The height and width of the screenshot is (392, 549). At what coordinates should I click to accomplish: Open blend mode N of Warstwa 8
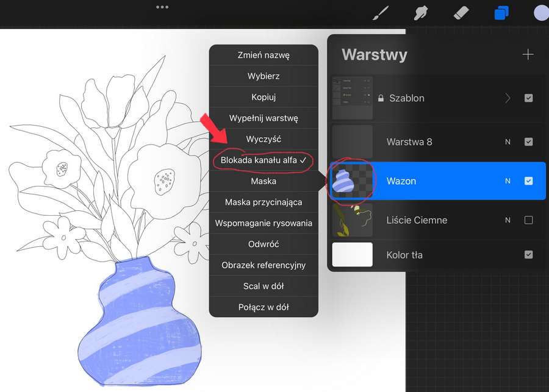click(x=508, y=142)
